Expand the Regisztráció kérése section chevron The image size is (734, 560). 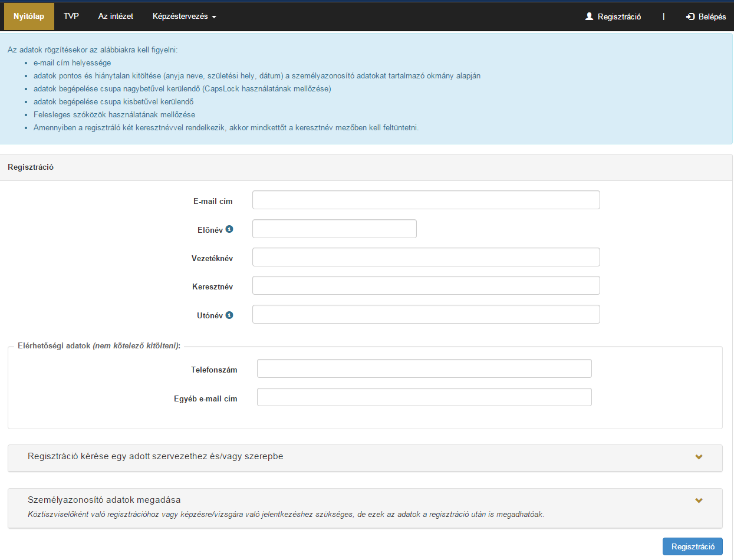[x=699, y=457]
